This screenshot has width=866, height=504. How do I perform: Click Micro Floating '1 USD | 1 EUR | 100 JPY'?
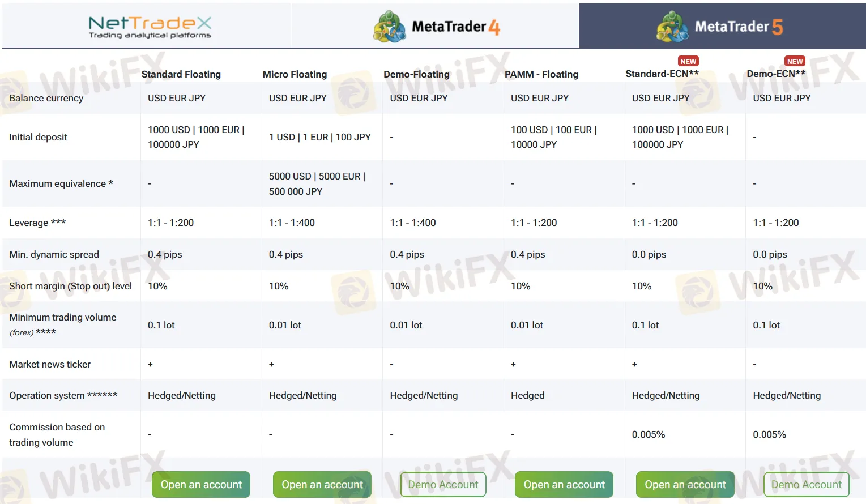pos(320,137)
